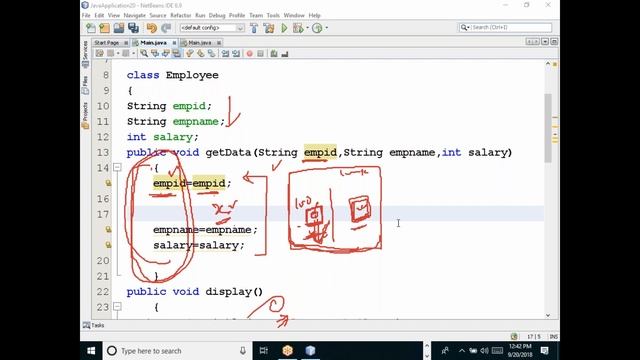Click the Find Selection magnifier icon
This screenshot has width=640, height=360.
144,53
